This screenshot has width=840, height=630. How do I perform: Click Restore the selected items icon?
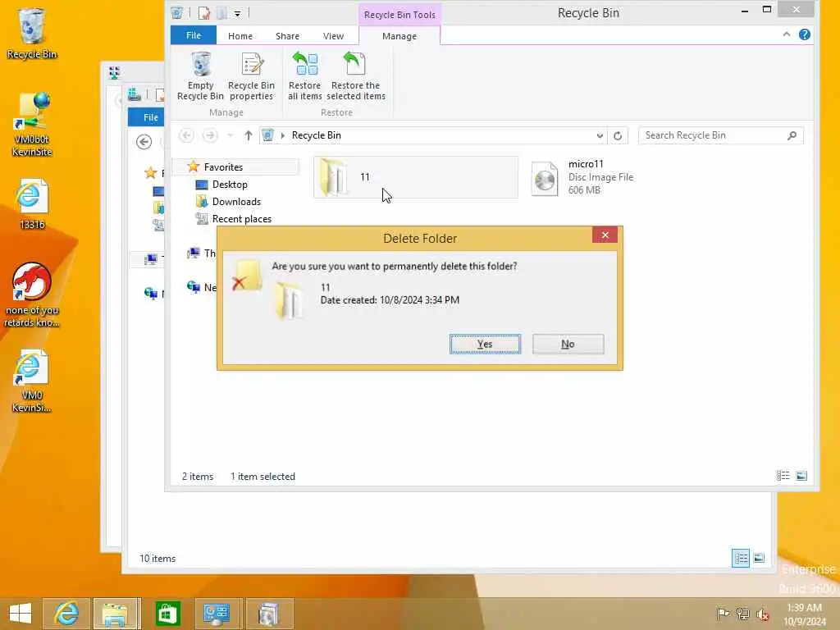(356, 76)
